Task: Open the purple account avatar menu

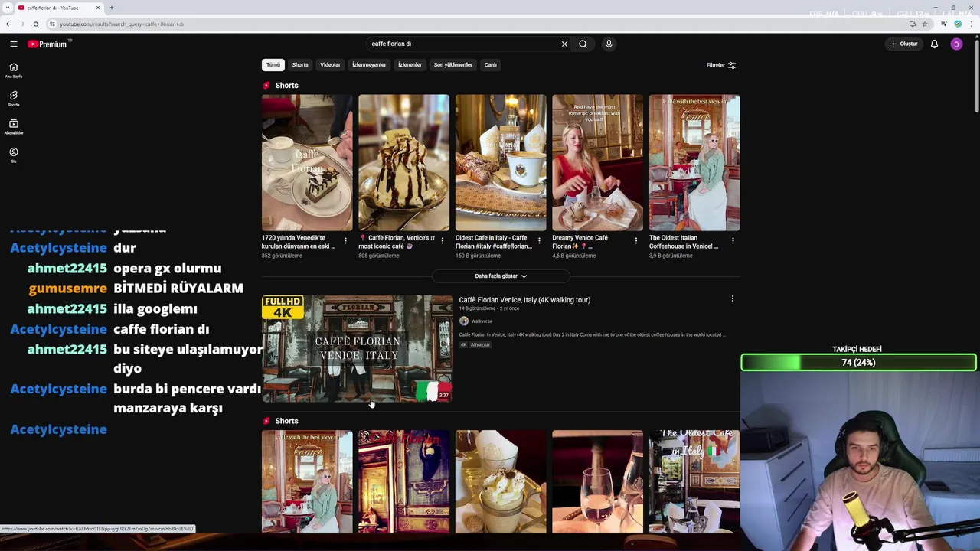Action: pyautogui.click(x=956, y=44)
